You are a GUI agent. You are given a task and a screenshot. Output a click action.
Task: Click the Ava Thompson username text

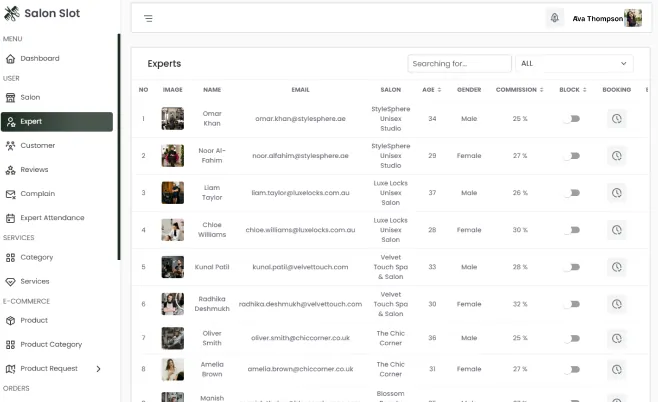click(x=598, y=18)
